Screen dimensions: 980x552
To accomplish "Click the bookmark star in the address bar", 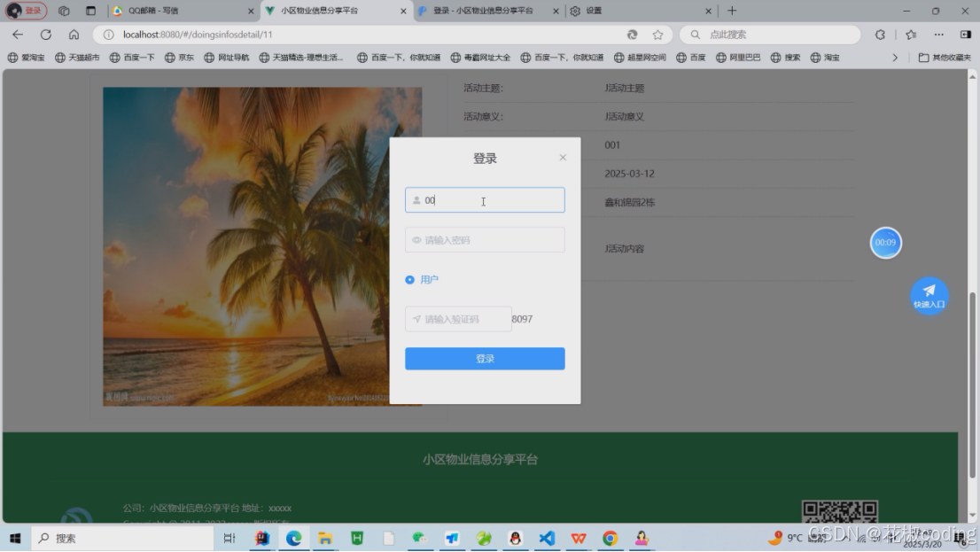I will point(658,34).
